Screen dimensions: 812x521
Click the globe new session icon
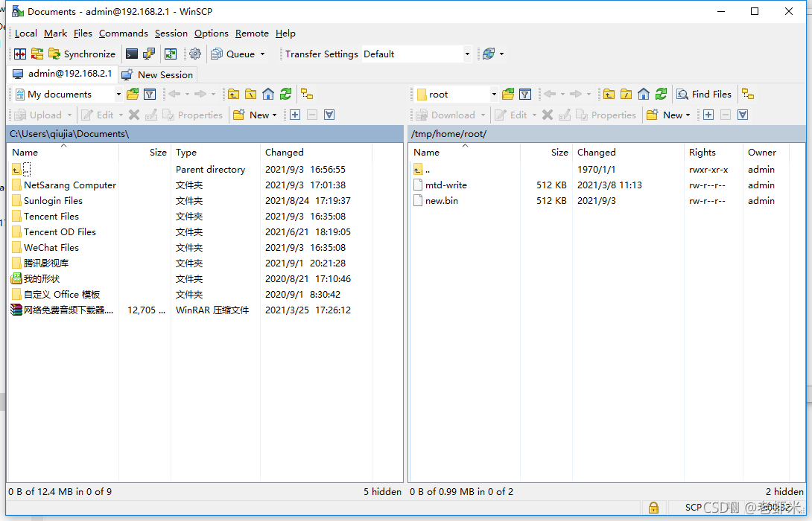489,54
